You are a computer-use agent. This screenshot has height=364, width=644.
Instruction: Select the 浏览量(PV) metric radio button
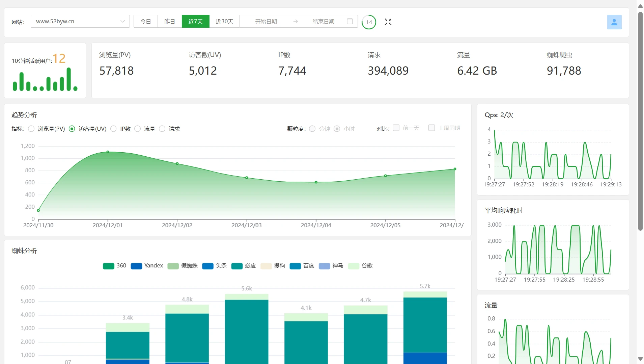click(x=31, y=129)
